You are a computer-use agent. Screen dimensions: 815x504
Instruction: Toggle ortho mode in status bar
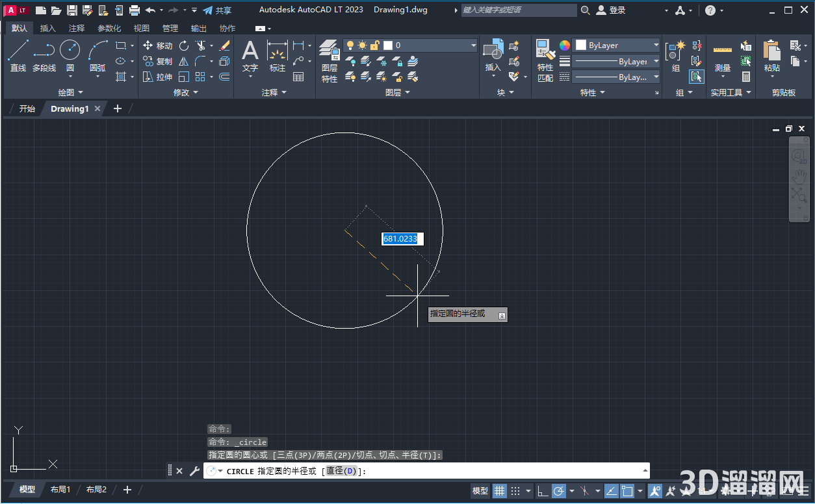click(x=543, y=490)
